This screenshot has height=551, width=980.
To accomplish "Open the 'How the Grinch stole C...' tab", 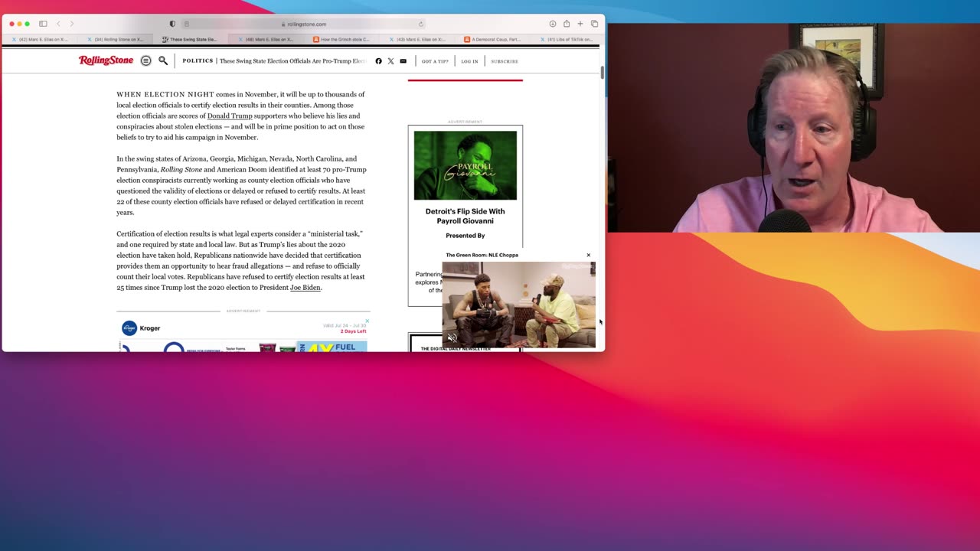I will click(341, 39).
